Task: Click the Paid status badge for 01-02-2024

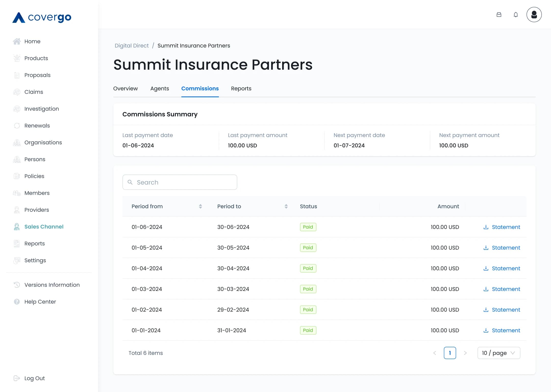Action: [x=308, y=310]
